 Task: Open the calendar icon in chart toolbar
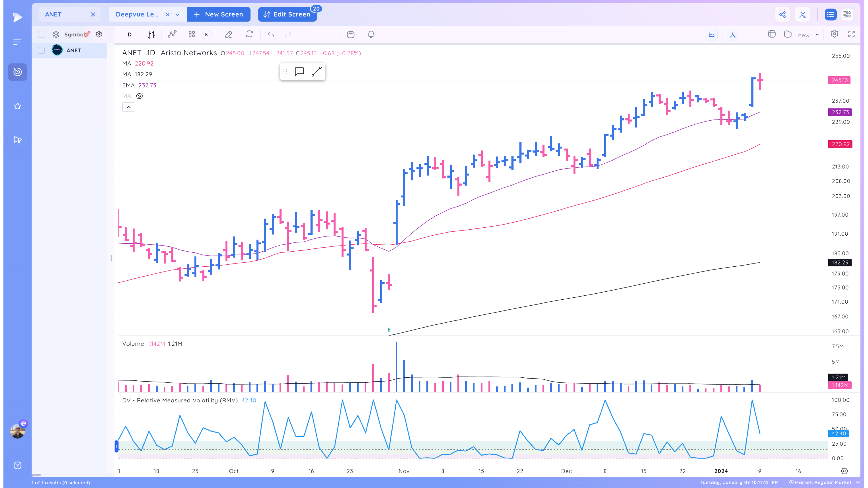350,34
